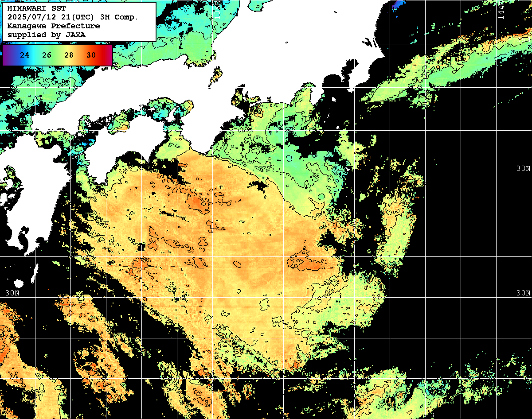
Task: Click the rotated "144E" longitude label
Action: tap(501, 10)
